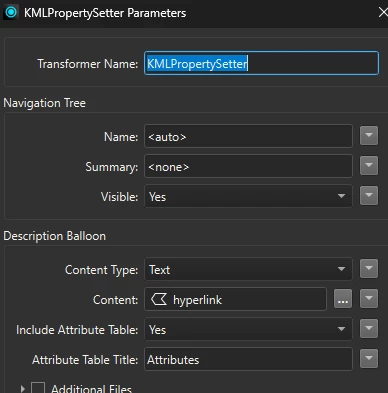
Task: Open the options arrow beside Name field
Action: point(369,136)
